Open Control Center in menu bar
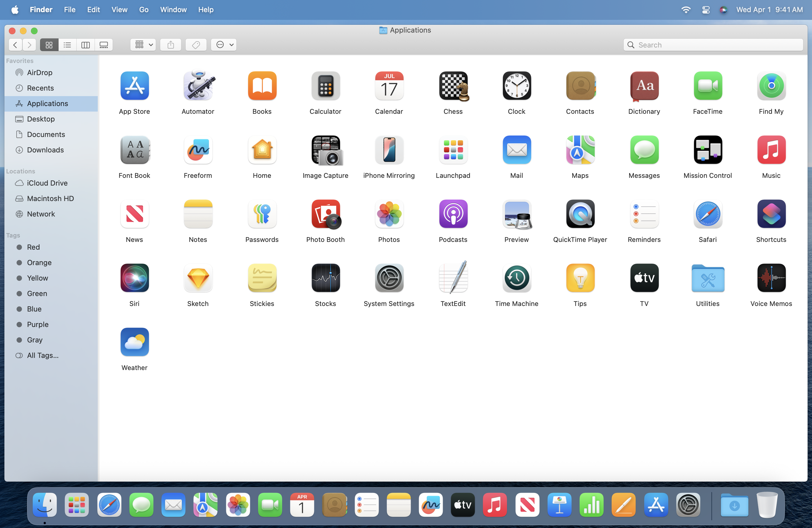The width and height of the screenshot is (812, 528). [706, 10]
